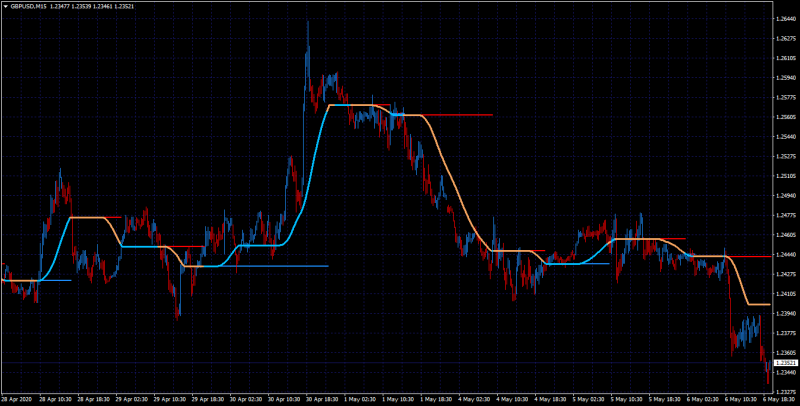This screenshot has height=406, width=800.
Task: Click the GBPUSD,M15 symbol title text
Action: tap(28, 6)
